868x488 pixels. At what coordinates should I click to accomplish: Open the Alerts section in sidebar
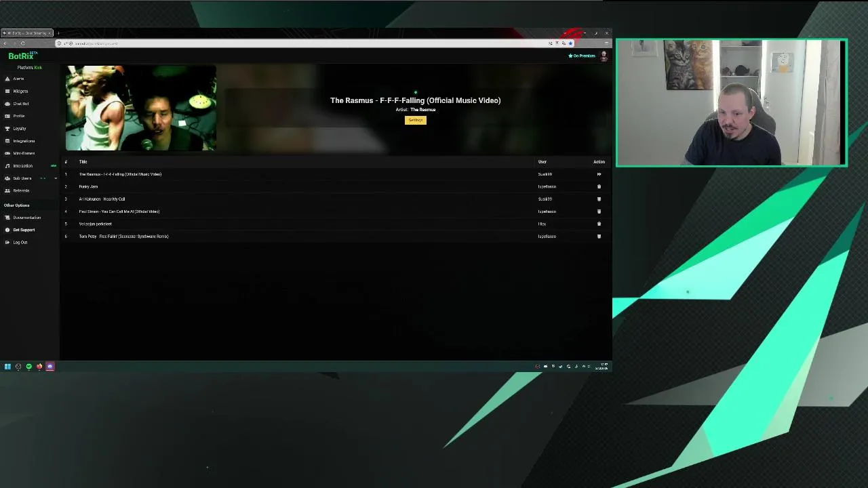18,79
